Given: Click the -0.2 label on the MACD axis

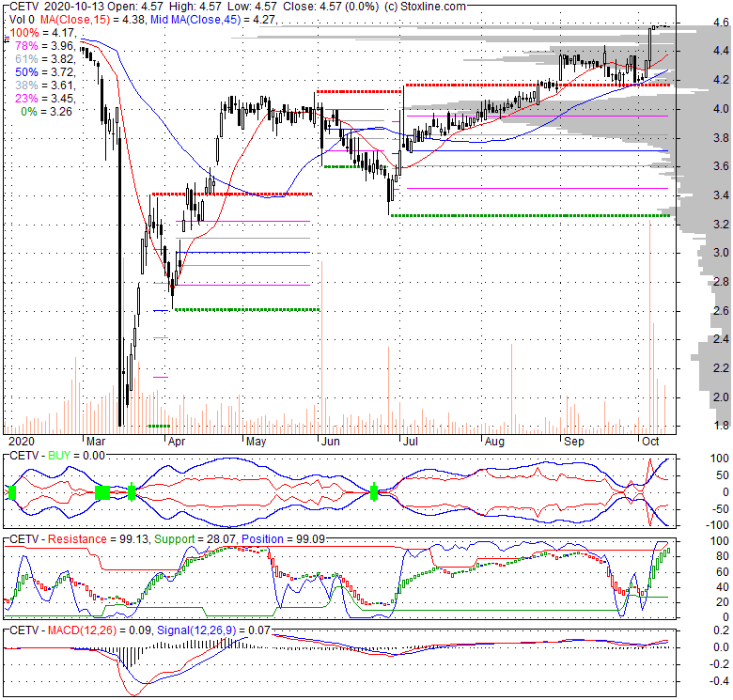Looking at the screenshot, I should click(x=719, y=664).
